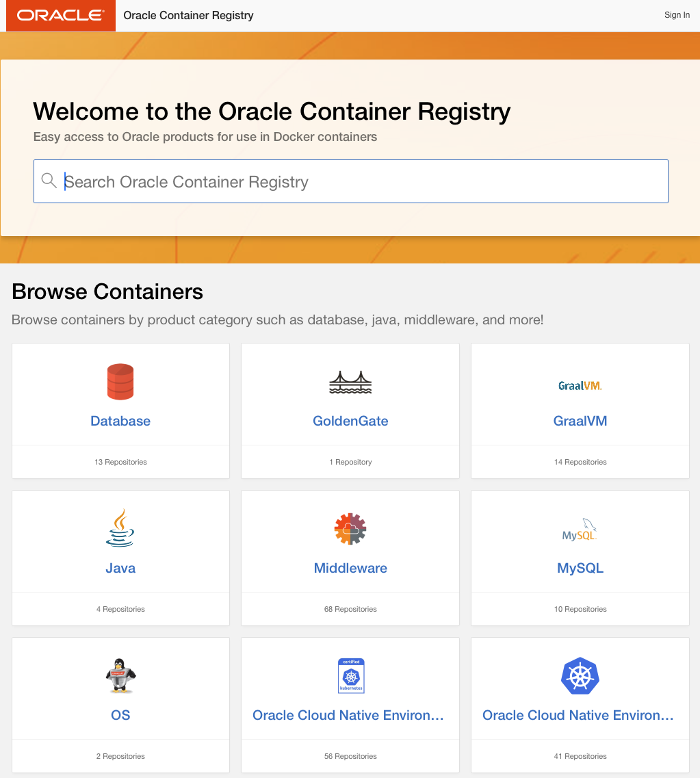This screenshot has height=778, width=700.
Task: Click the '4 Repositories' text
Action: 120,609
